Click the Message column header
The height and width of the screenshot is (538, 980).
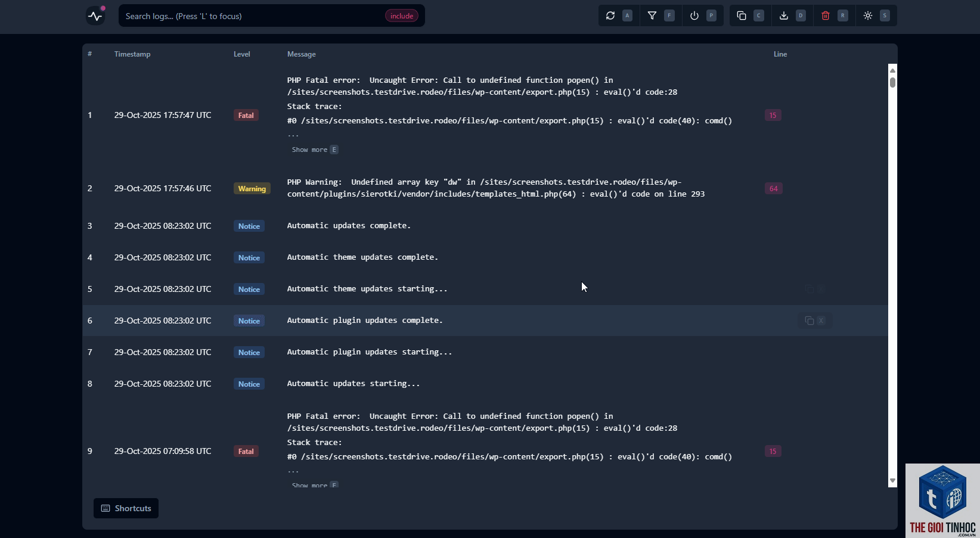(x=302, y=54)
